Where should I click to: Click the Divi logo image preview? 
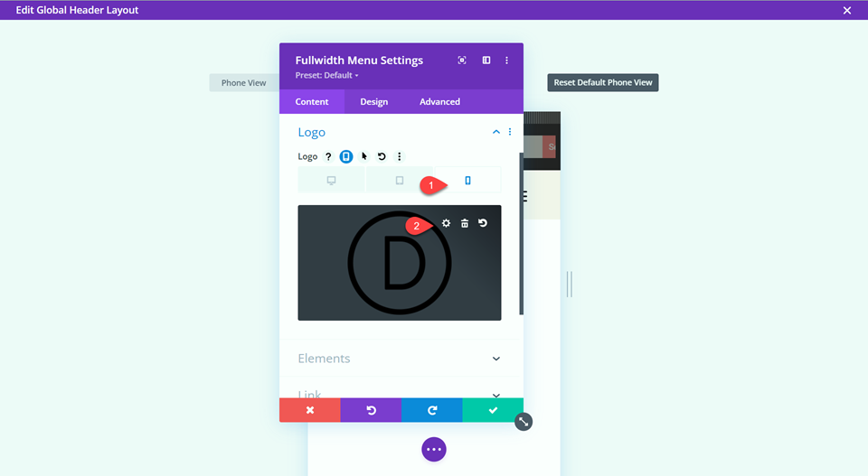pos(399,263)
